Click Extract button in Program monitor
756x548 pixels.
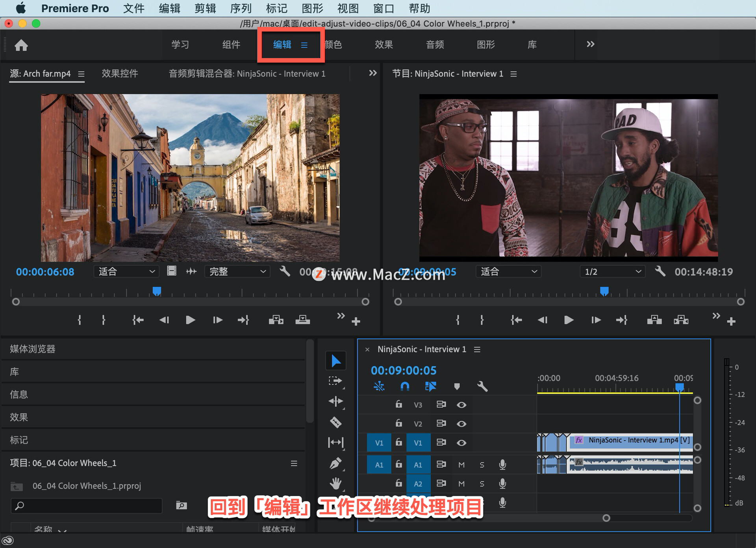681,320
